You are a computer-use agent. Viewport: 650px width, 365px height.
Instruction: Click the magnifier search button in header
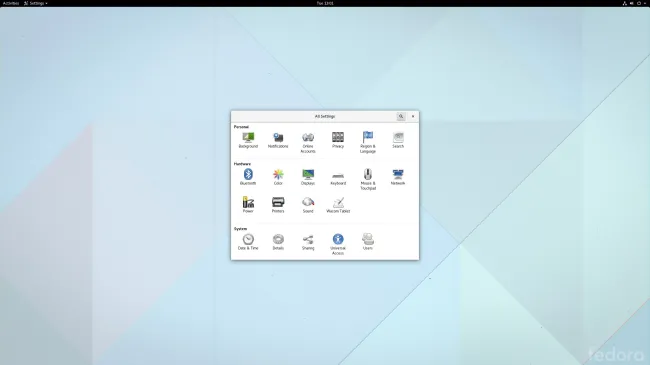[401, 117]
